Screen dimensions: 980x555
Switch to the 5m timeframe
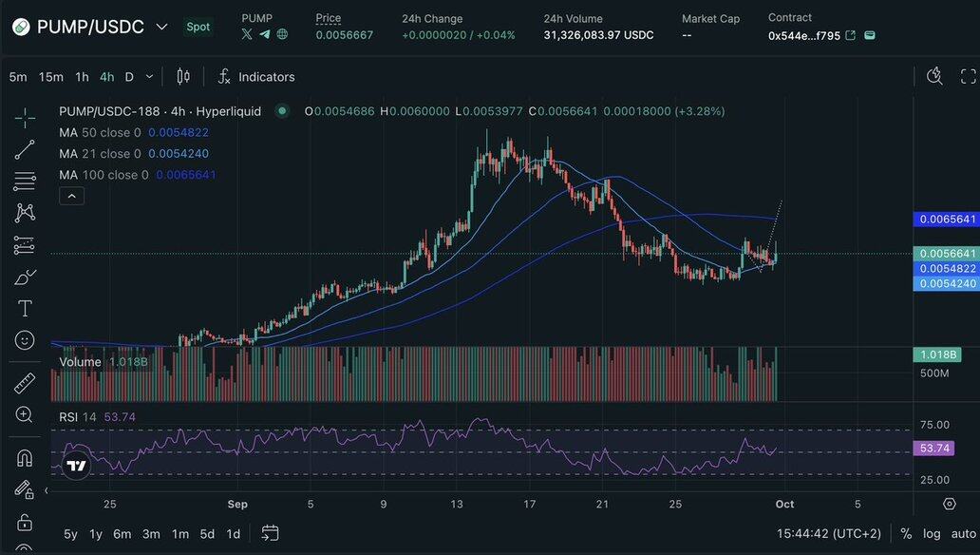pos(18,77)
